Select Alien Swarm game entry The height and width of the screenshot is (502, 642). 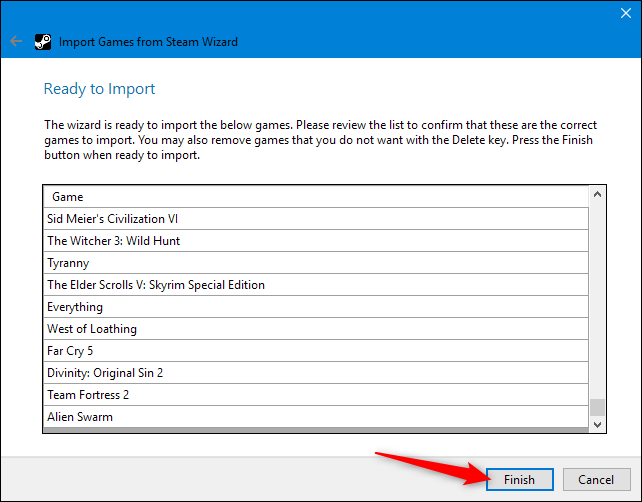[80, 417]
